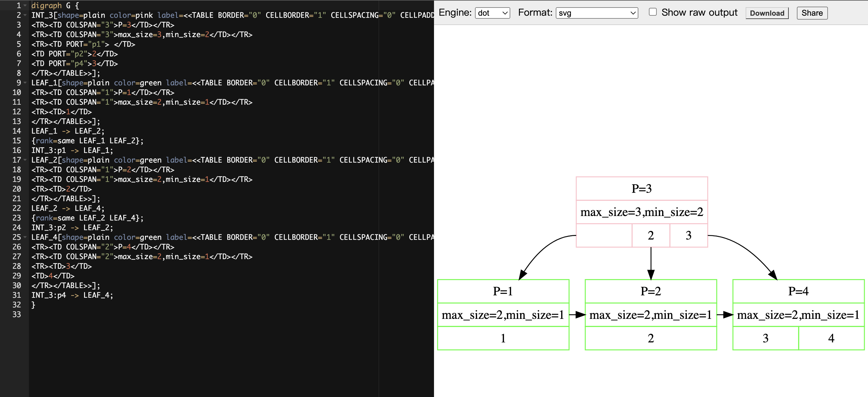Click the P=4 header of the green leaf node
Viewport: 868px width, 397px height.
[798, 291]
